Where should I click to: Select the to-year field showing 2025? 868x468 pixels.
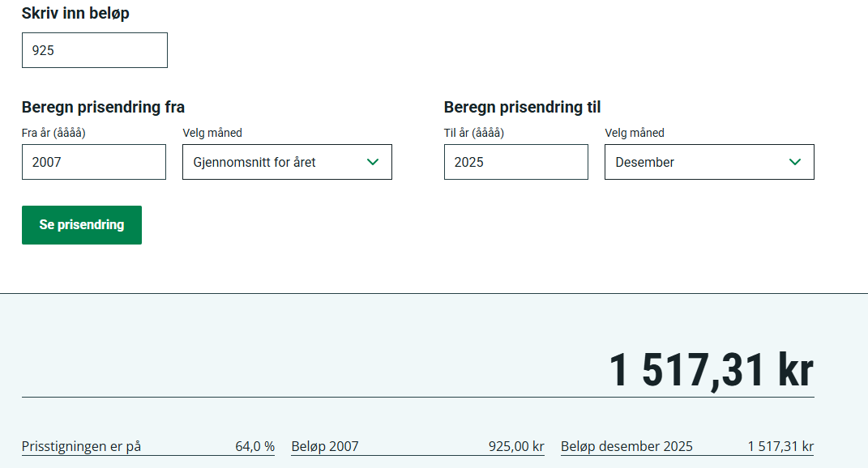[x=515, y=162]
